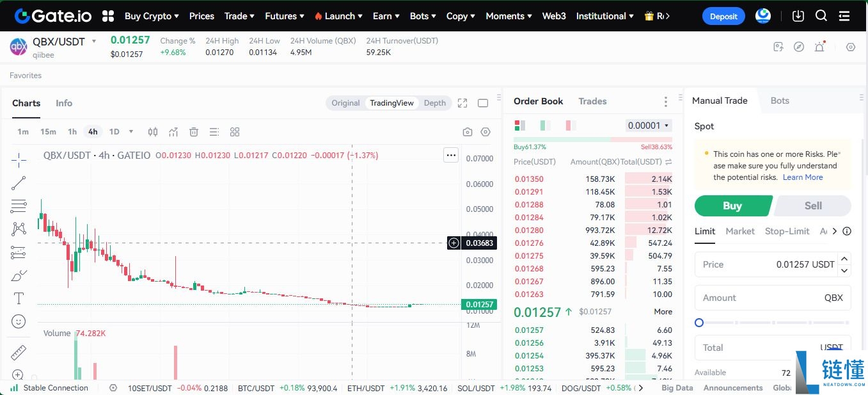Open the emoji sticker tool

pyautogui.click(x=19, y=321)
